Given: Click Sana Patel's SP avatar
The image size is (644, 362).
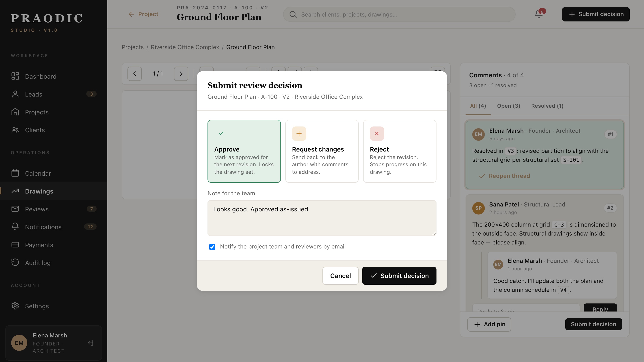Looking at the screenshot, I should (x=478, y=208).
